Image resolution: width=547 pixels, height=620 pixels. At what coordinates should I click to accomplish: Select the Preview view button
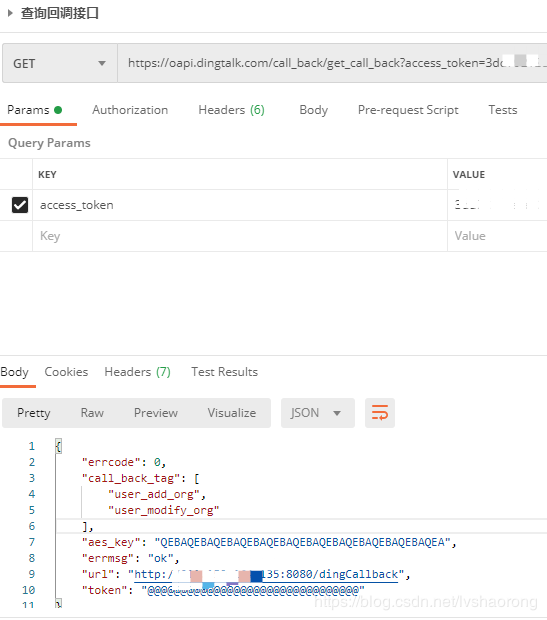click(x=156, y=413)
